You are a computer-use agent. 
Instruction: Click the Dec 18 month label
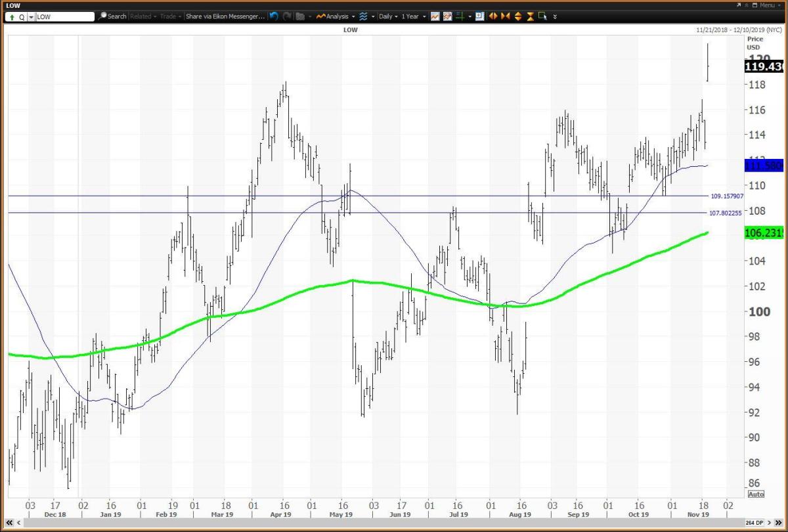[55, 515]
